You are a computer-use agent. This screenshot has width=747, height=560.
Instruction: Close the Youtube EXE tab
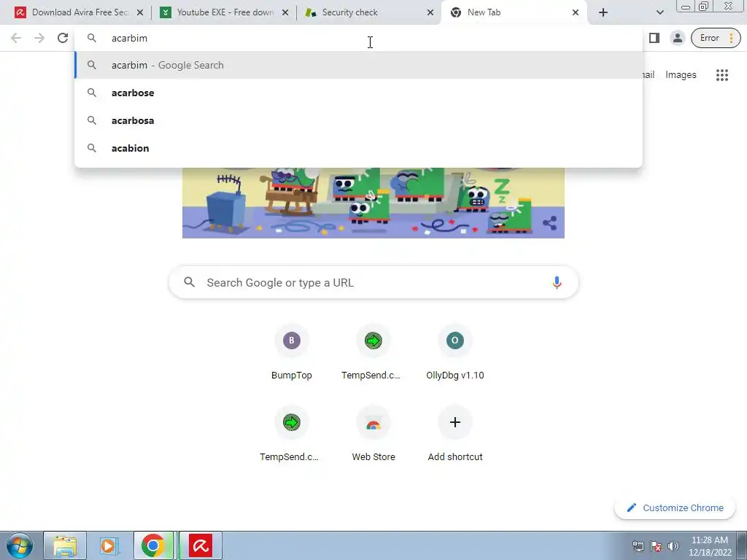tap(285, 13)
